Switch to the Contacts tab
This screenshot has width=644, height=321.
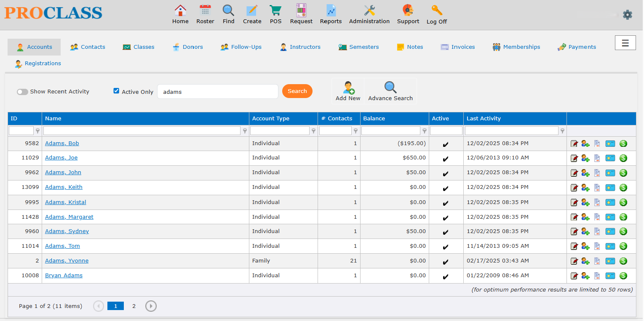pyautogui.click(x=88, y=47)
